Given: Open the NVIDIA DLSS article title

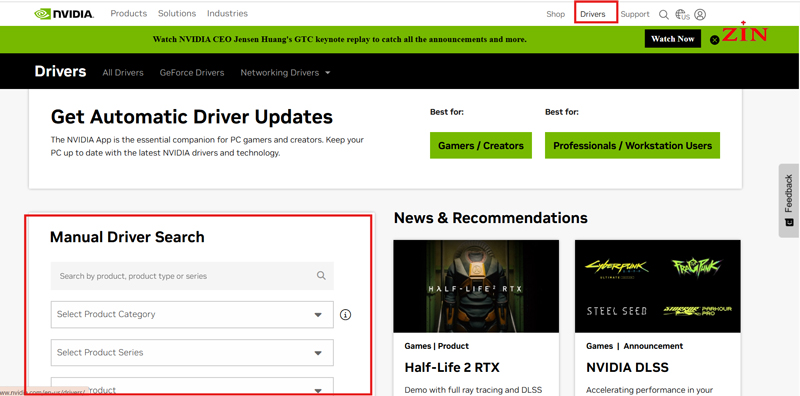Looking at the screenshot, I should tap(627, 367).
